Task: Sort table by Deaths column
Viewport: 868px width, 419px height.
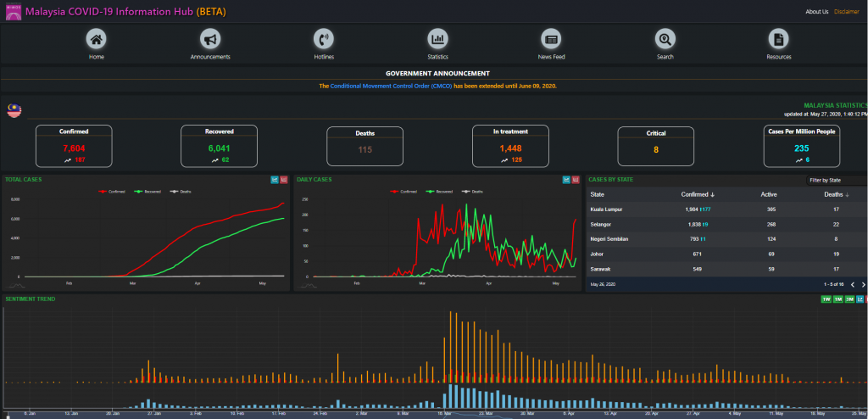Action: [837, 194]
